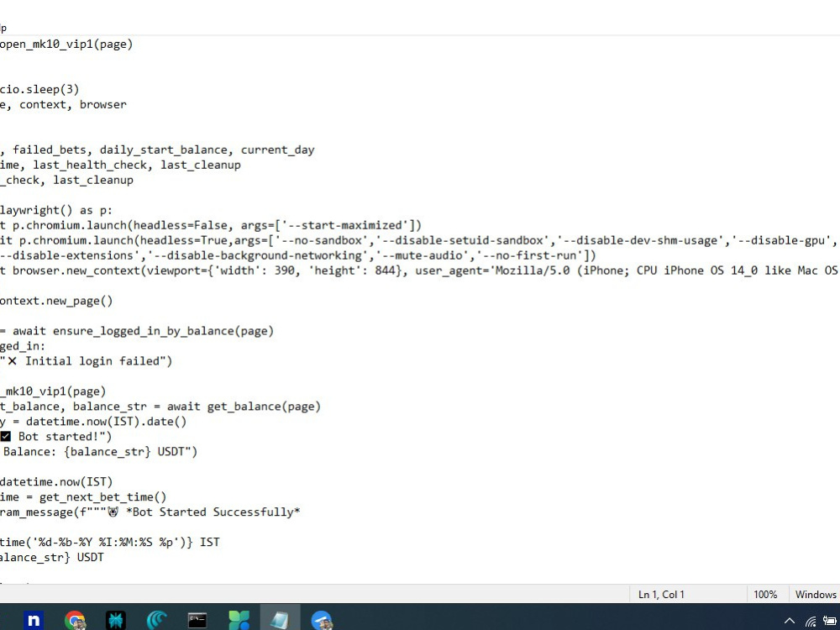Open the green-blue blocks app on taskbar
The image size is (840, 630).
(x=239, y=621)
